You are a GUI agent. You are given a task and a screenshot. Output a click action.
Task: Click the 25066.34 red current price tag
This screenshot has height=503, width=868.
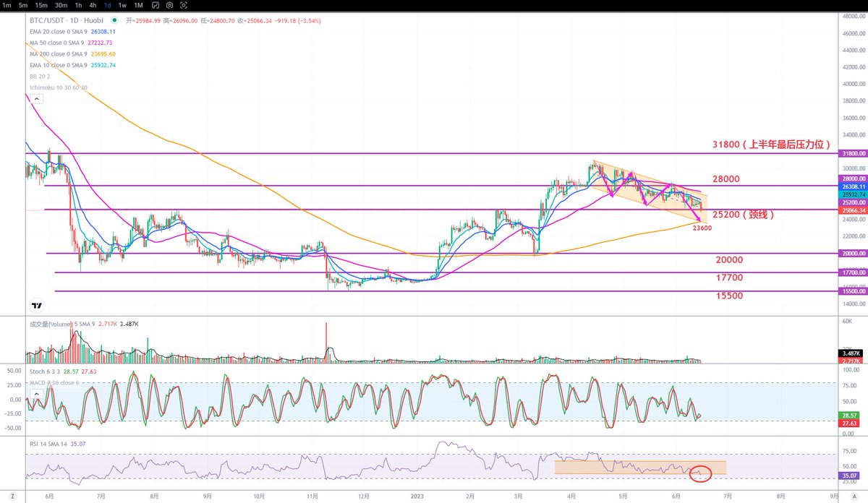point(852,210)
